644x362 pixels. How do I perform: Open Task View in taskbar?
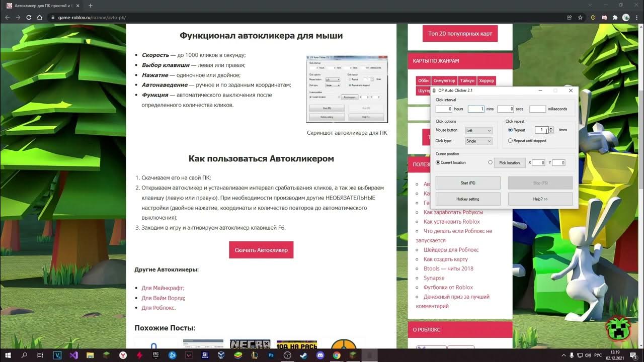click(x=40, y=355)
